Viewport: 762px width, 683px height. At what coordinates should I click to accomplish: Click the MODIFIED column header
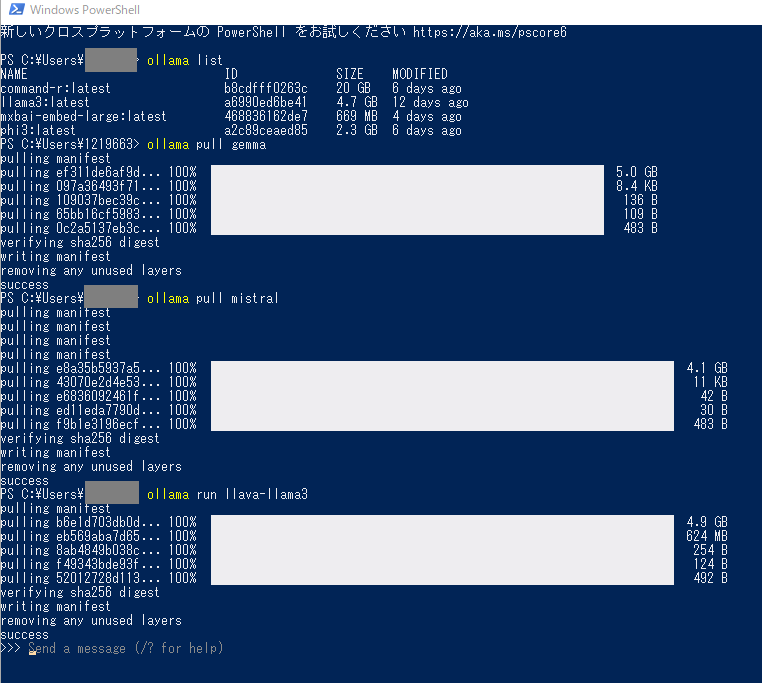(x=420, y=74)
